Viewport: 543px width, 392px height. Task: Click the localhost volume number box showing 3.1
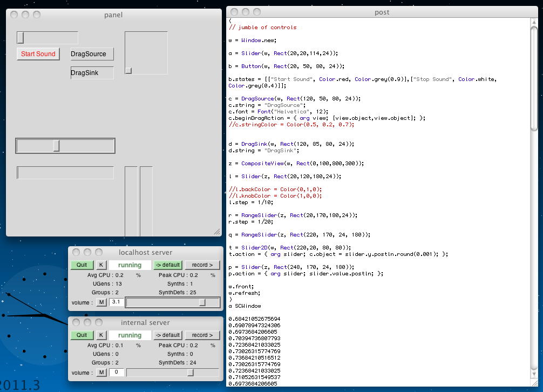tap(116, 302)
